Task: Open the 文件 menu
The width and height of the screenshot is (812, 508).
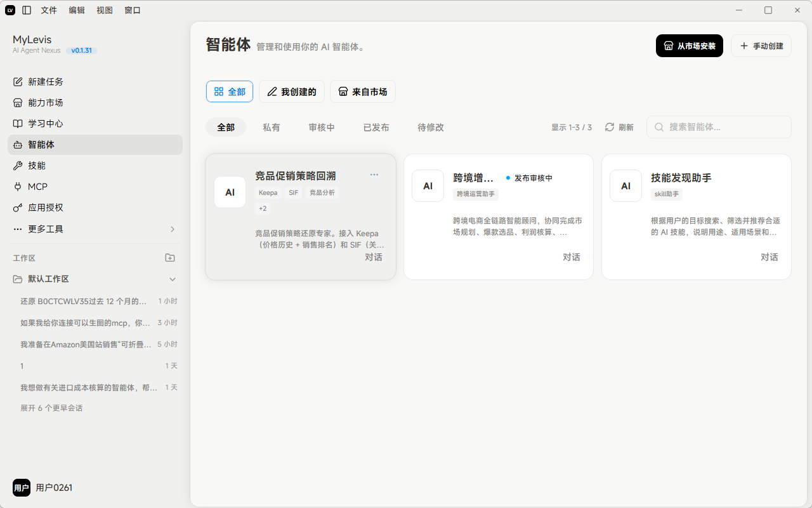Action: (49, 10)
